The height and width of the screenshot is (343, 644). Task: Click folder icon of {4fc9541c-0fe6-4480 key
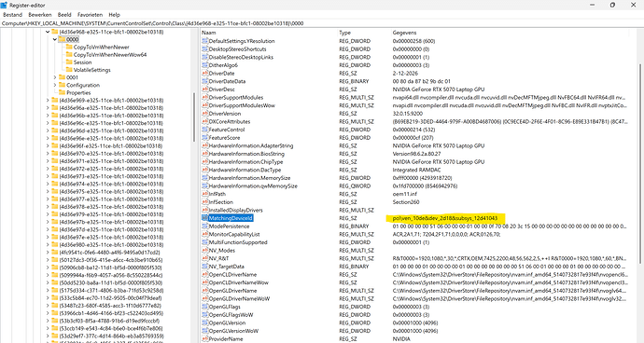click(x=55, y=253)
